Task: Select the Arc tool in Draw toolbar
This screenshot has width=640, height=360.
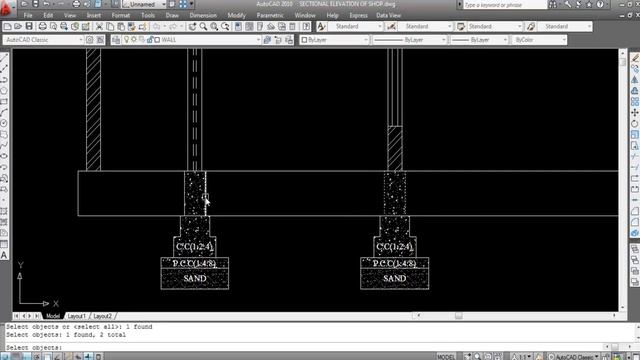Action: pyautogui.click(x=4, y=112)
